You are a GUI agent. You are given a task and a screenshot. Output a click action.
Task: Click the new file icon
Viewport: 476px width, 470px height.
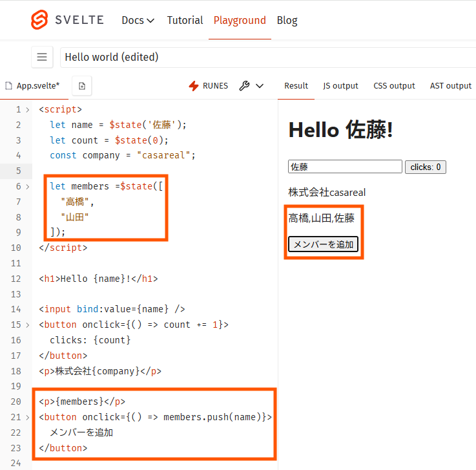82,86
